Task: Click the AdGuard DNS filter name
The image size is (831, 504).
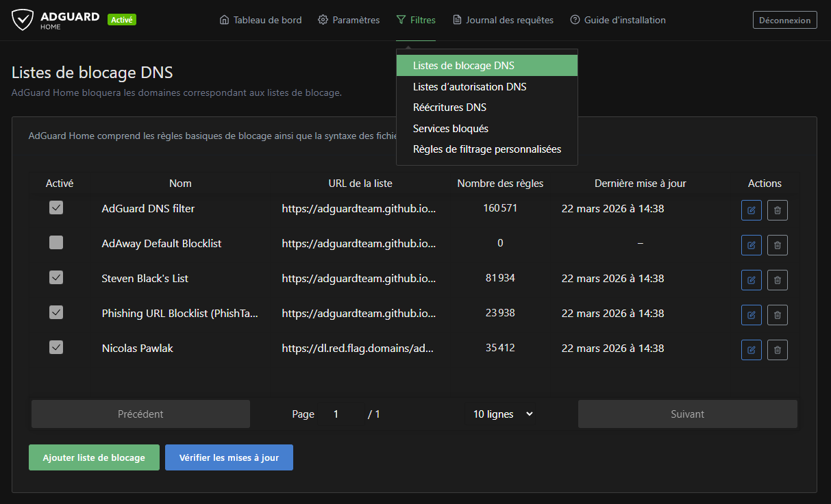Action: click(148, 208)
